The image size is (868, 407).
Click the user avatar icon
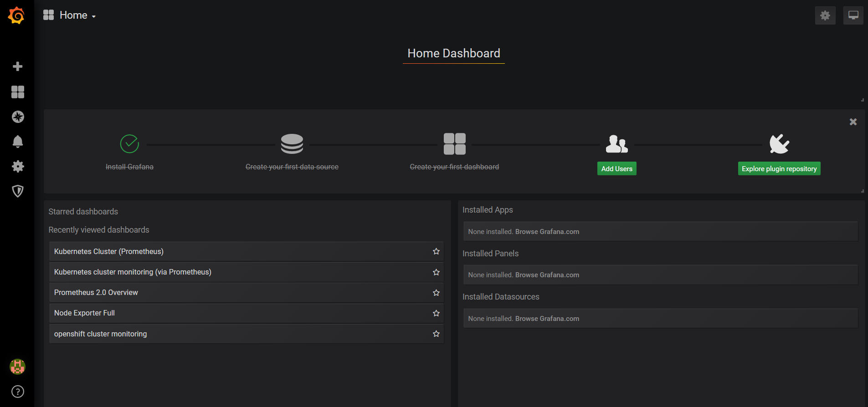(17, 366)
